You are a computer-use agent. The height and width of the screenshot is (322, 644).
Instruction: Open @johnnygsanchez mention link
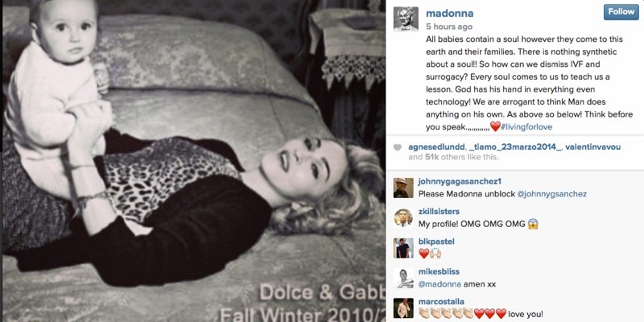[x=551, y=194]
